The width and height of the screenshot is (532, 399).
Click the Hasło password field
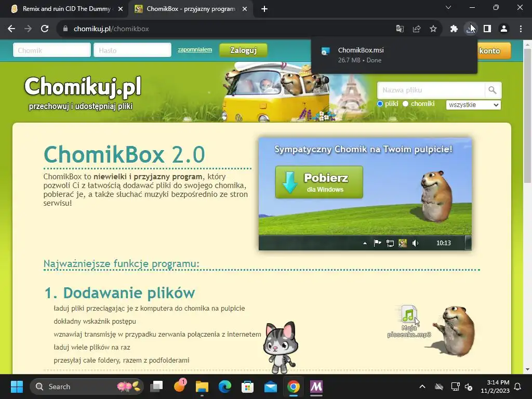pyautogui.click(x=132, y=50)
